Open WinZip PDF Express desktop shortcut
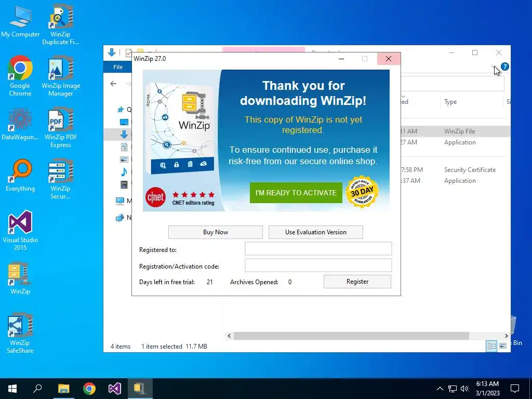 pyautogui.click(x=61, y=127)
